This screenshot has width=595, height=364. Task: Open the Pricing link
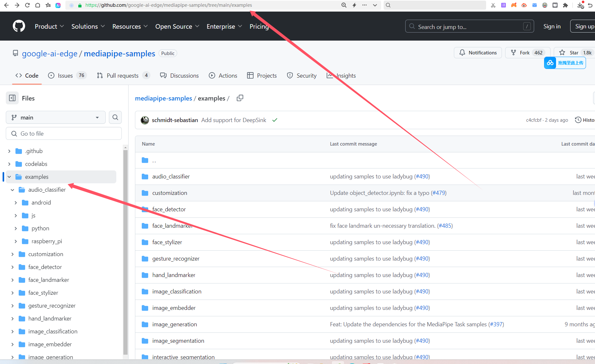(259, 26)
